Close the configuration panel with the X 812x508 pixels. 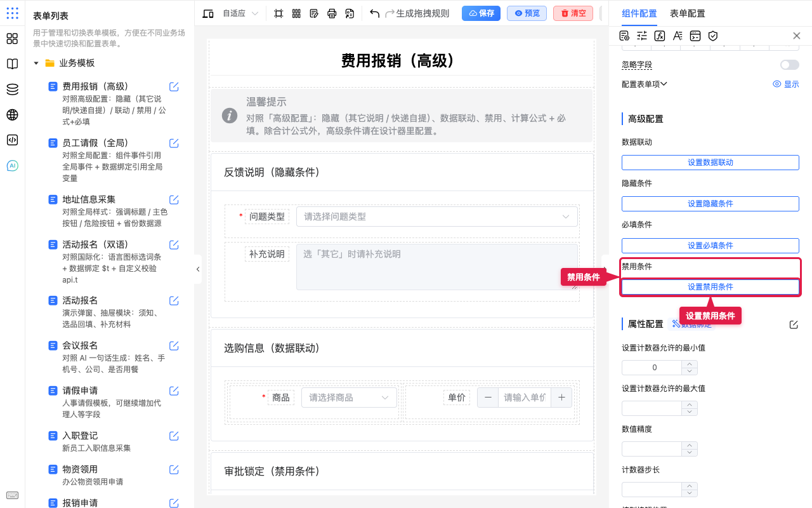click(x=797, y=36)
